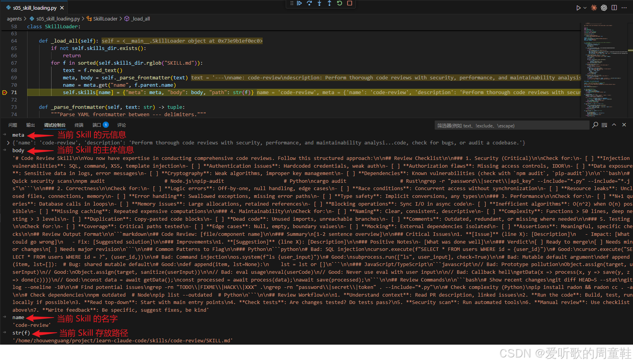Step out of the current function

point(329,3)
